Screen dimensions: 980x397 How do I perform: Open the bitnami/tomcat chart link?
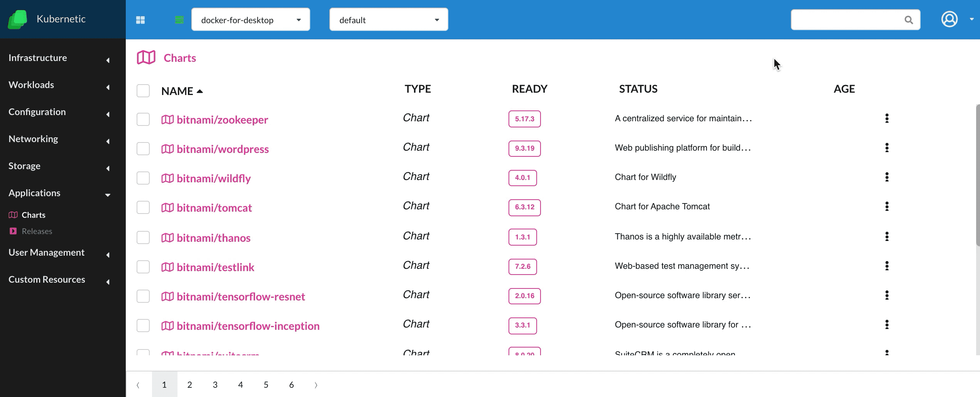click(214, 208)
